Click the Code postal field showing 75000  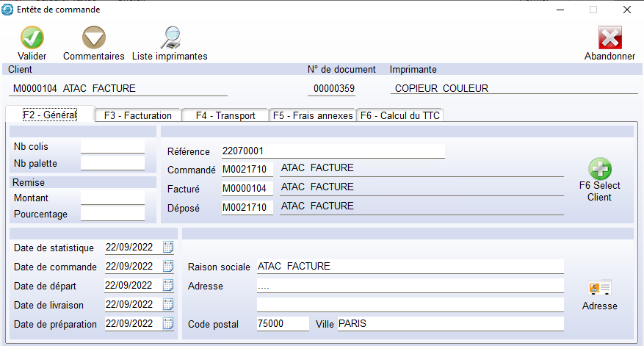pyautogui.click(x=282, y=324)
